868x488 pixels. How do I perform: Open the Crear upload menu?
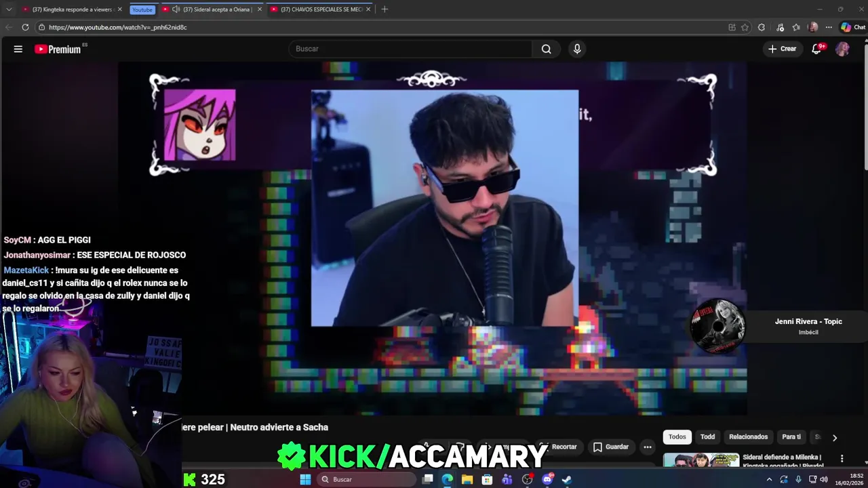(x=782, y=49)
